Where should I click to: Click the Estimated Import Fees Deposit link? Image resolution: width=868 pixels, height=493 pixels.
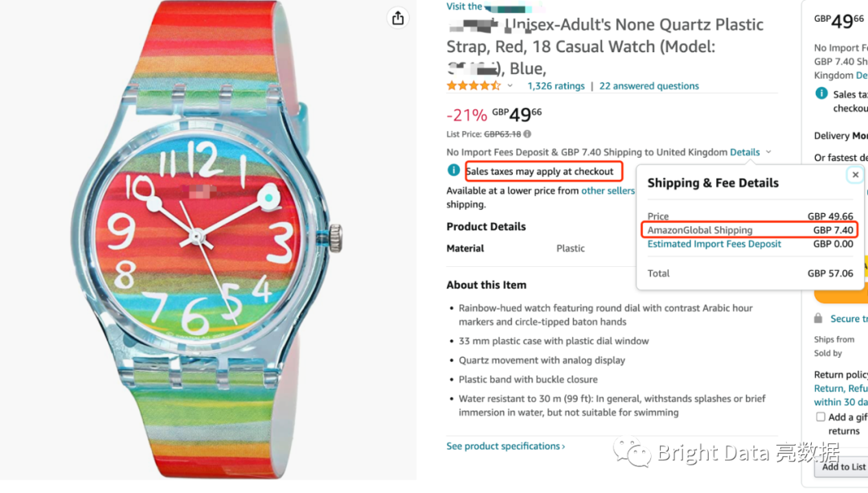tap(714, 244)
